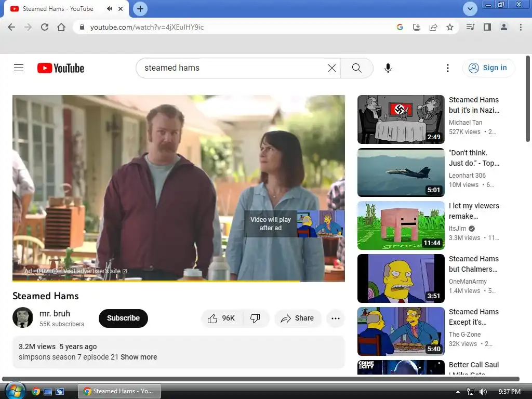Bookmark this page with the star icon
The image size is (532, 399).
[450, 27]
